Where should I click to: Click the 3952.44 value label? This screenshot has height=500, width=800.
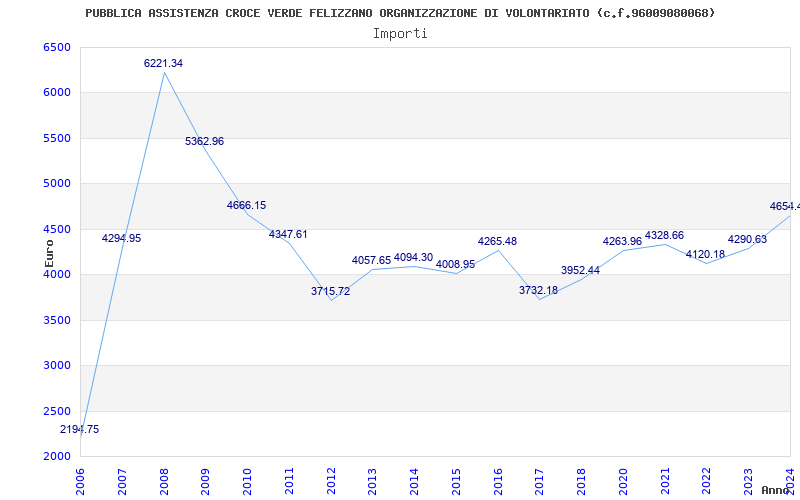click(x=581, y=270)
